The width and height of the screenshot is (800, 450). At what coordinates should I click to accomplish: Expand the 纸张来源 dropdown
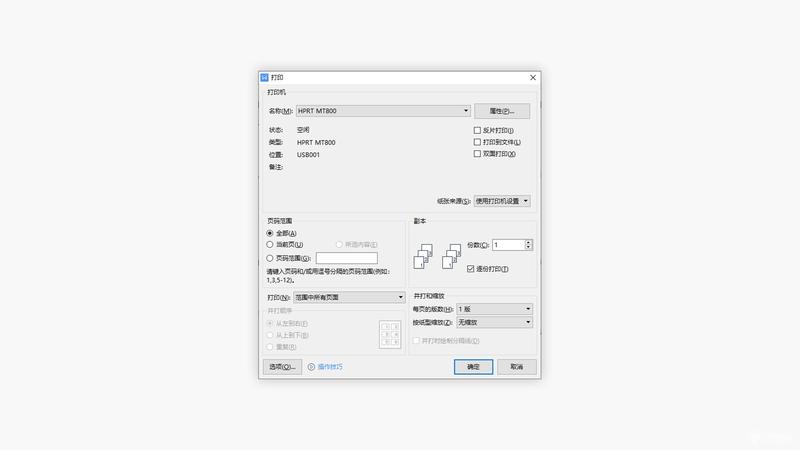(502, 201)
